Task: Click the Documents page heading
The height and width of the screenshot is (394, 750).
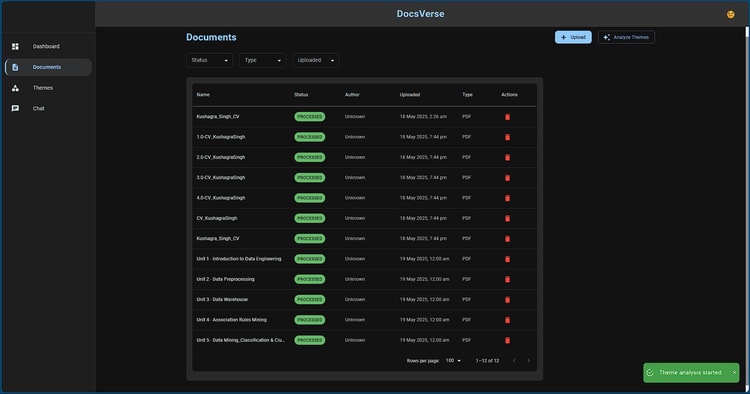Action: [211, 37]
